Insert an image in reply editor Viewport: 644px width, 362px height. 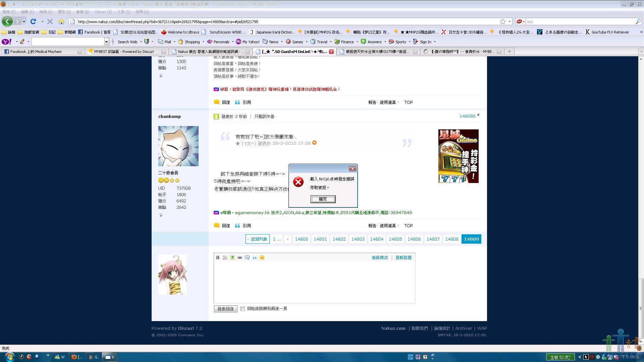232,257
